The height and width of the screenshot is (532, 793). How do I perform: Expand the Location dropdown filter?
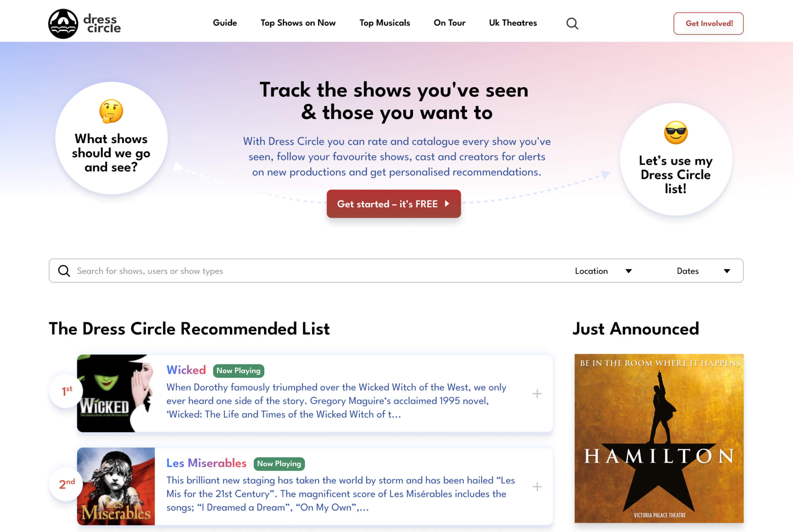click(x=601, y=271)
